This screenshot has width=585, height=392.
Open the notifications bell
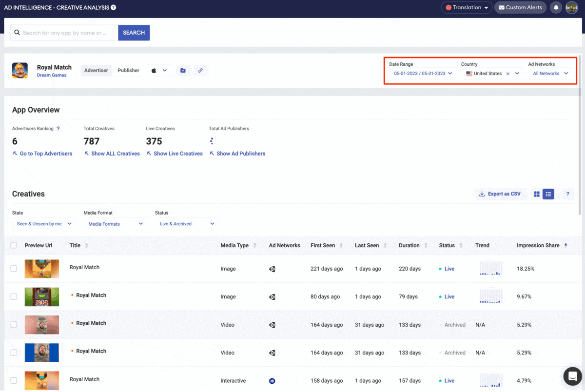[x=556, y=8]
